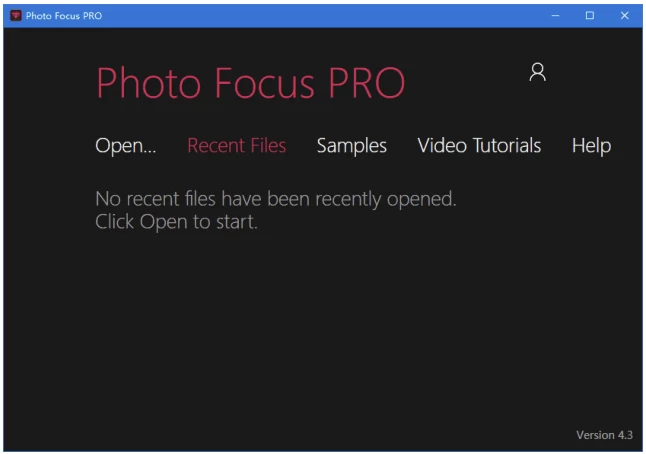
Task: Minimize the Photo Focus PRO window
Action: 556,15
